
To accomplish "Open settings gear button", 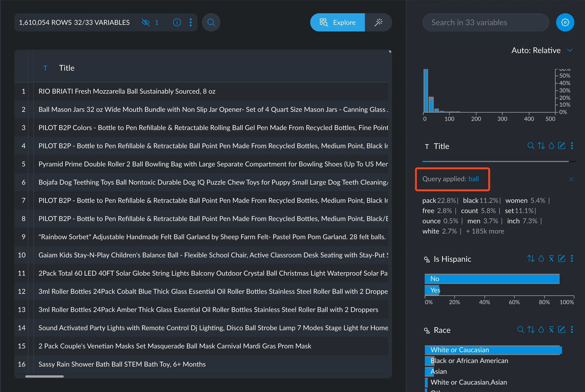I will pos(565,23).
